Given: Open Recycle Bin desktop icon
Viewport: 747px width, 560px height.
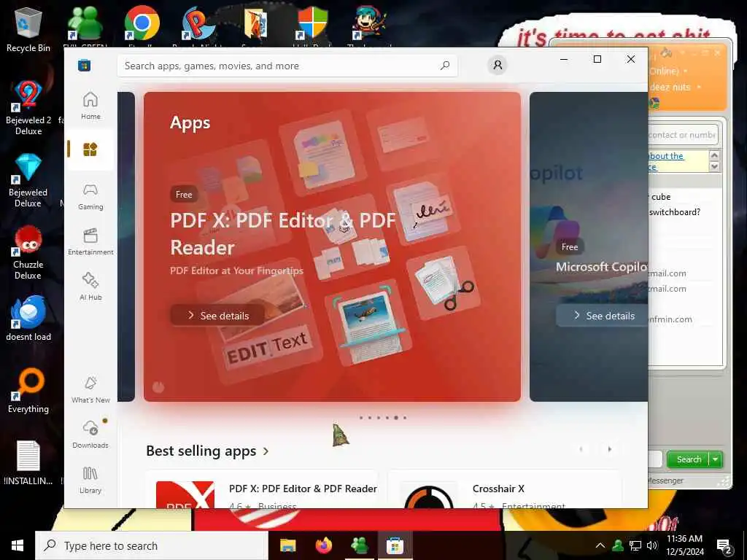Looking at the screenshot, I should click(x=28, y=30).
